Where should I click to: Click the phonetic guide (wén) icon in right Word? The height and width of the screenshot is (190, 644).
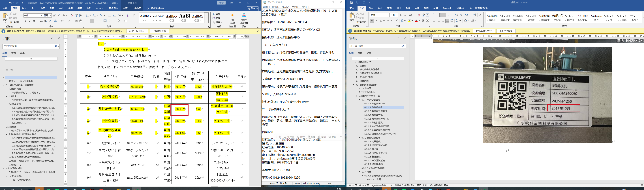tap(423, 15)
